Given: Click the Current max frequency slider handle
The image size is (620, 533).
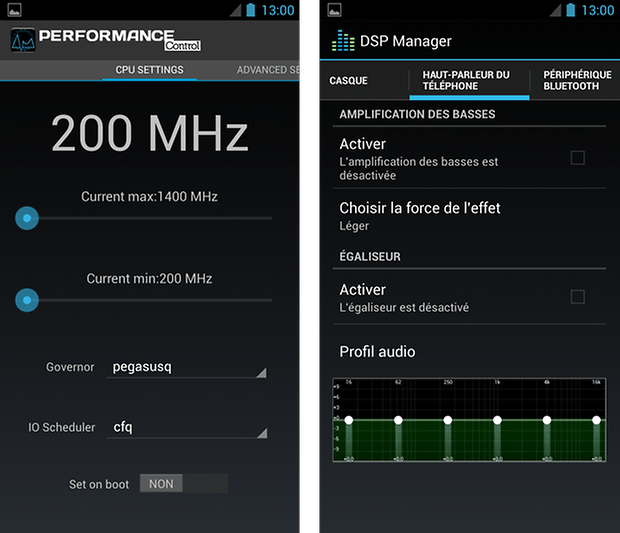Looking at the screenshot, I should pyautogui.click(x=27, y=218).
